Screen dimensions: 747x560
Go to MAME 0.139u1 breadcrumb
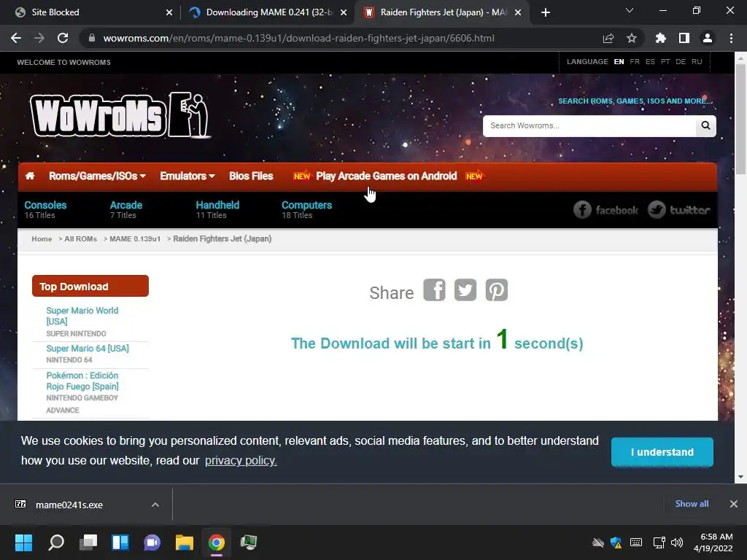tap(135, 239)
